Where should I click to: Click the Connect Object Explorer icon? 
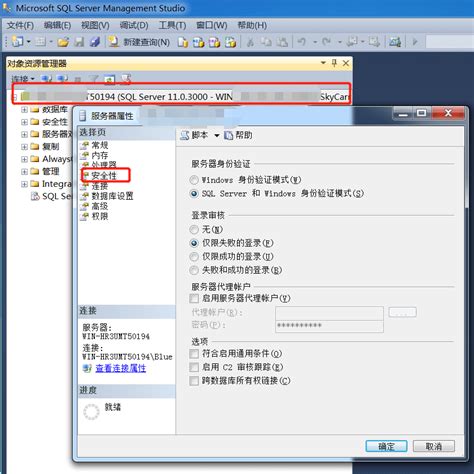click(x=46, y=79)
